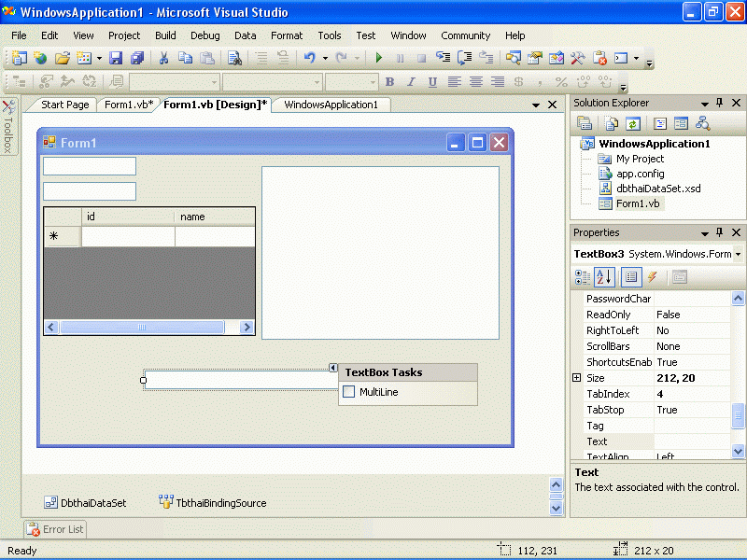Screen dimensions: 747x560
Task: Click the Properties page icon button
Action: pyautogui.click(x=680, y=277)
